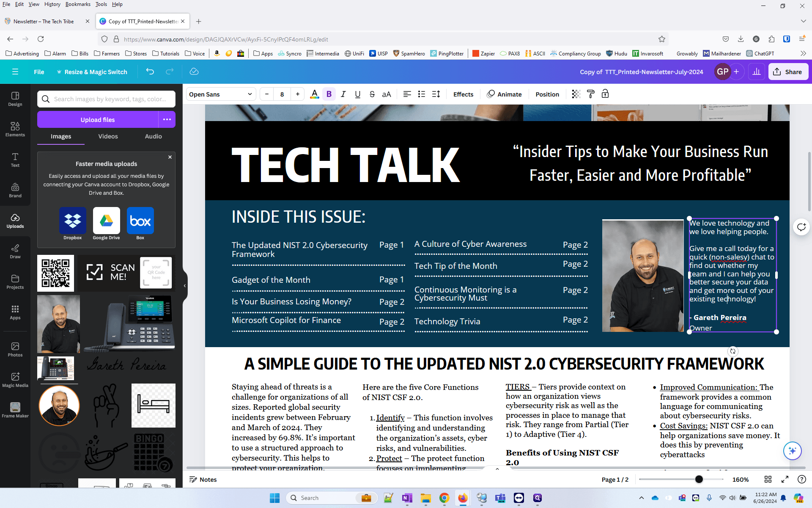
Task: Toggle bulleted list formatting
Action: click(422, 94)
